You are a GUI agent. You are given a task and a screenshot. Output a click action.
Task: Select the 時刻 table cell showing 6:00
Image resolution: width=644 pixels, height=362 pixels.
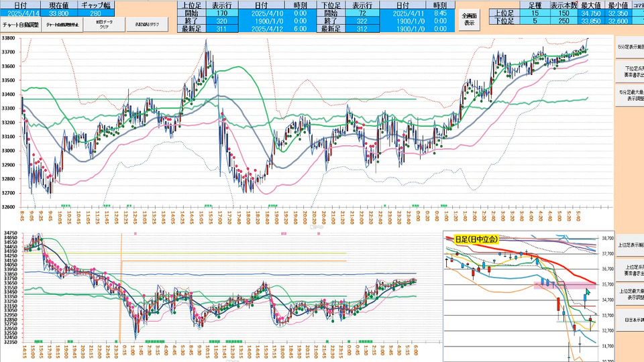(x=301, y=29)
